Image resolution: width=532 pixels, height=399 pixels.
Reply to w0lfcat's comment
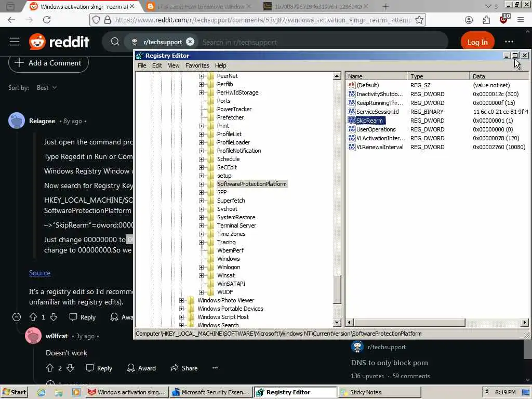[x=99, y=368]
